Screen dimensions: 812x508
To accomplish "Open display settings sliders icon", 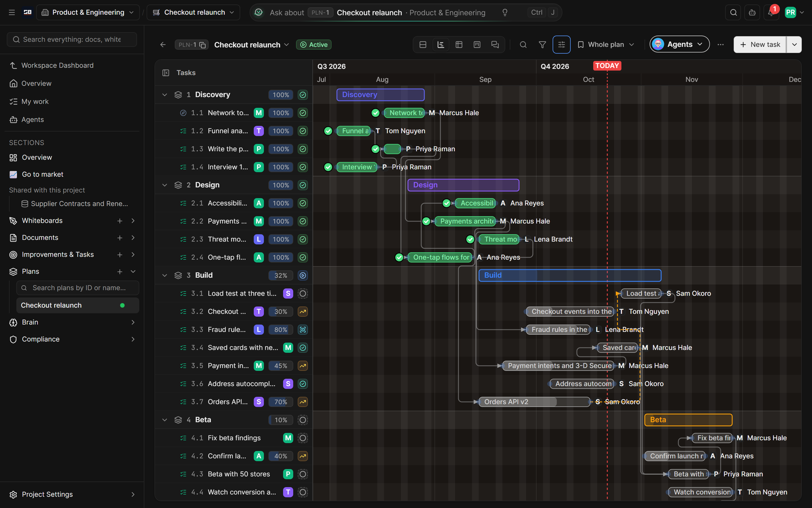I will (x=561, y=45).
